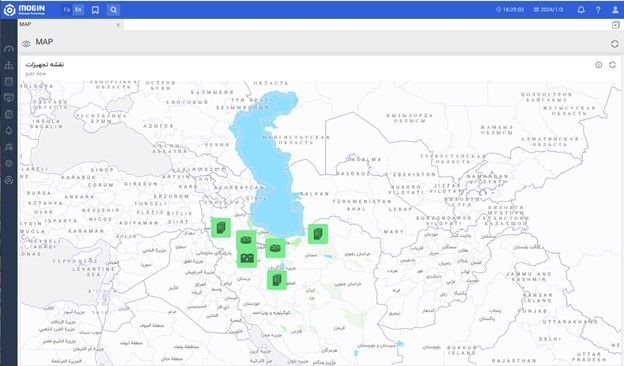Open the database icon in sidebar
Screen dimensions: 624x366
9,82
